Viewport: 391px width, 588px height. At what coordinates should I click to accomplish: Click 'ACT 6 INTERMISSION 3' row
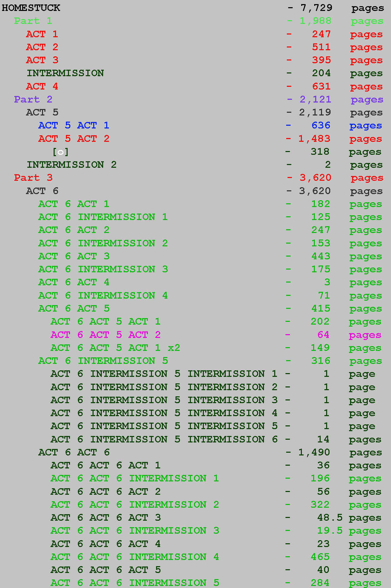pyautogui.click(x=103, y=269)
